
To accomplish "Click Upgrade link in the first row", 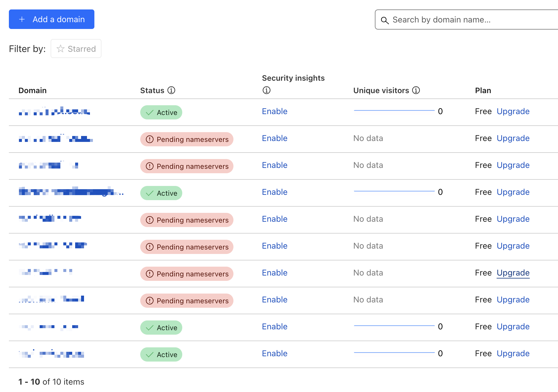I will pos(513,111).
